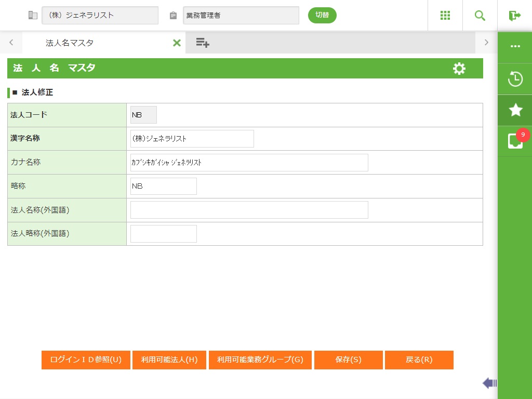This screenshot has width=532, height=399.
Task: Click the 法人略称(外国語) row label
Action: point(39,233)
